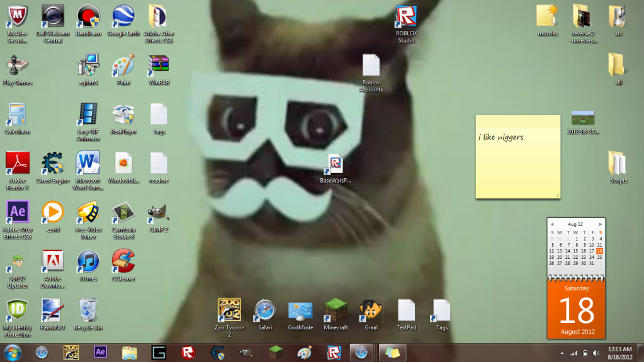Select the 2012-08-17... image thumbnail

[583, 122]
